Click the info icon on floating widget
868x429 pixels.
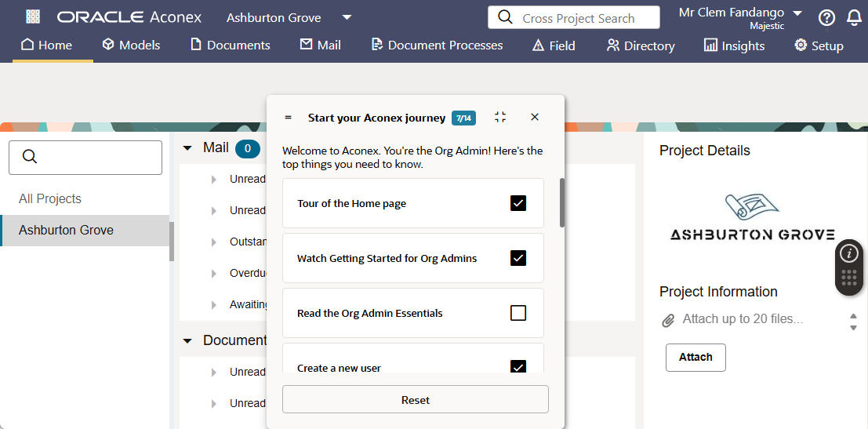[848, 253]
